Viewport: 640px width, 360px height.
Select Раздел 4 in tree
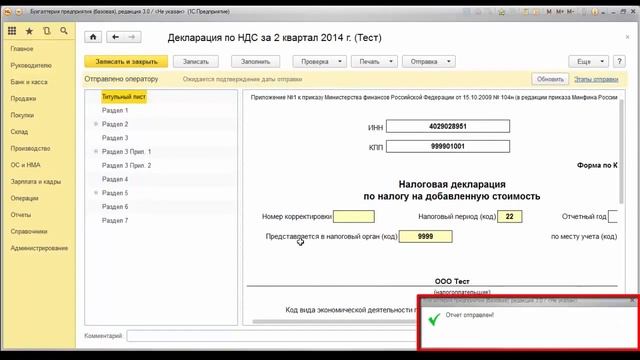pos(115,179)
